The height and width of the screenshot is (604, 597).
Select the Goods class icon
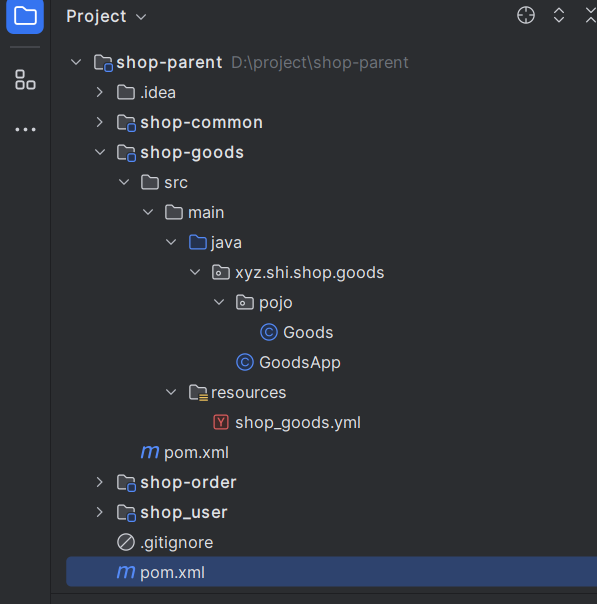[269, 332]
